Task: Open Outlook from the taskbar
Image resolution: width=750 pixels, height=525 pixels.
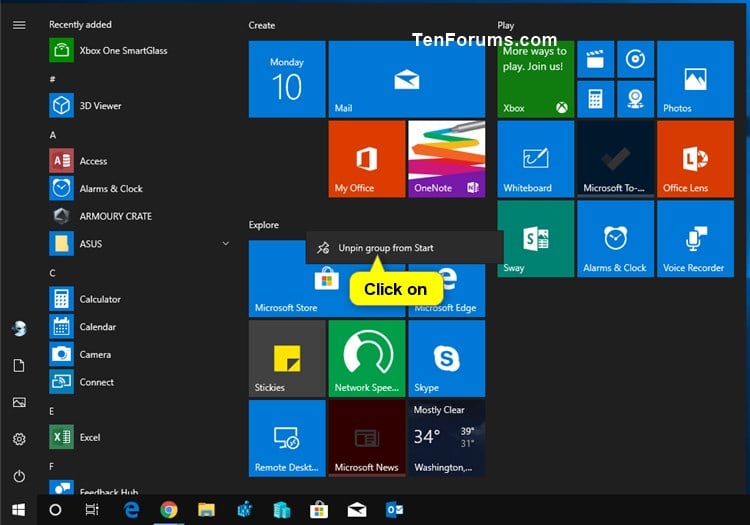Action: (x=395, y=510)
